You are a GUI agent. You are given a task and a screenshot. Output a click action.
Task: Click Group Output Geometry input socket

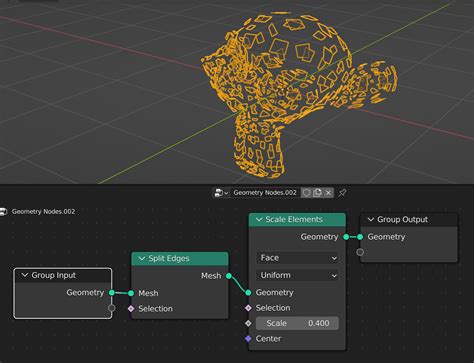click(360, 237)
